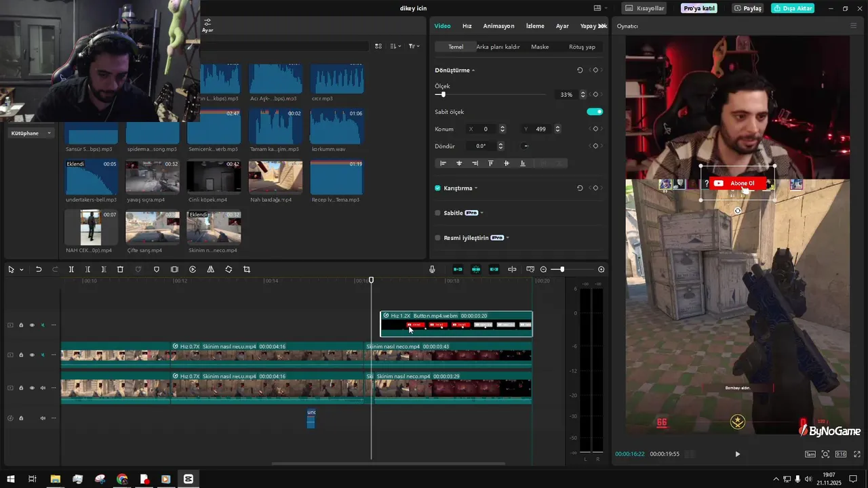Open Kısayollar shortcuts
Screen dimensions: 868x488
coord(644,8)
